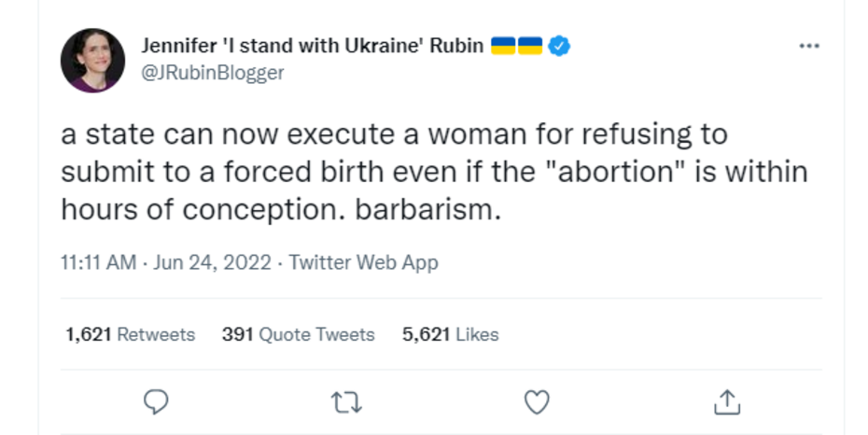The image size is (868, 435).
Task: Expand the three-dot more options menu
Action: coord(808,46)
